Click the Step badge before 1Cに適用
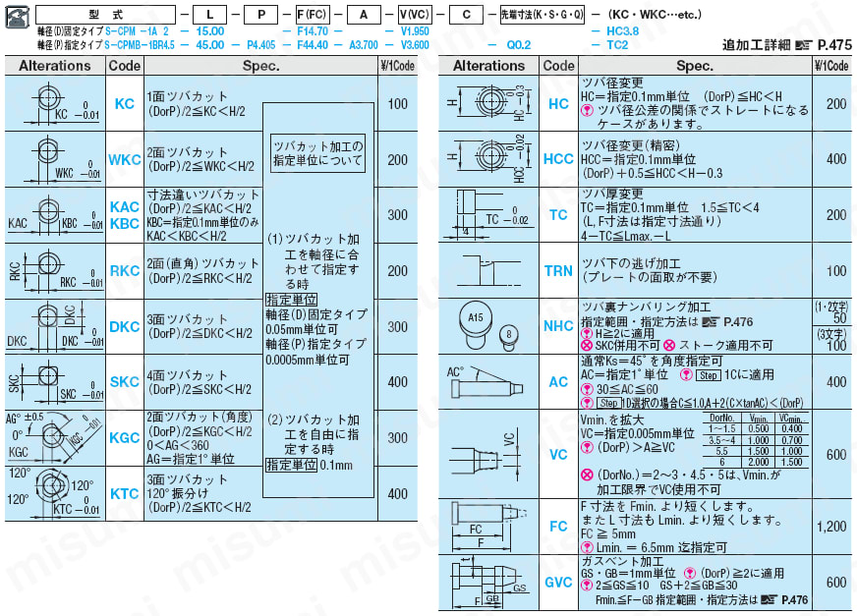 [x=708, y=375]
